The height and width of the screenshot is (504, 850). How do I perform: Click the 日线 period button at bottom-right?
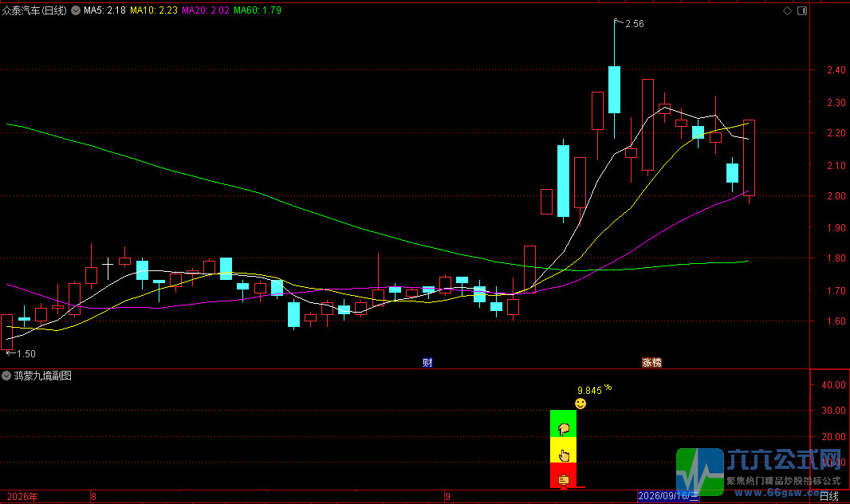828,496
